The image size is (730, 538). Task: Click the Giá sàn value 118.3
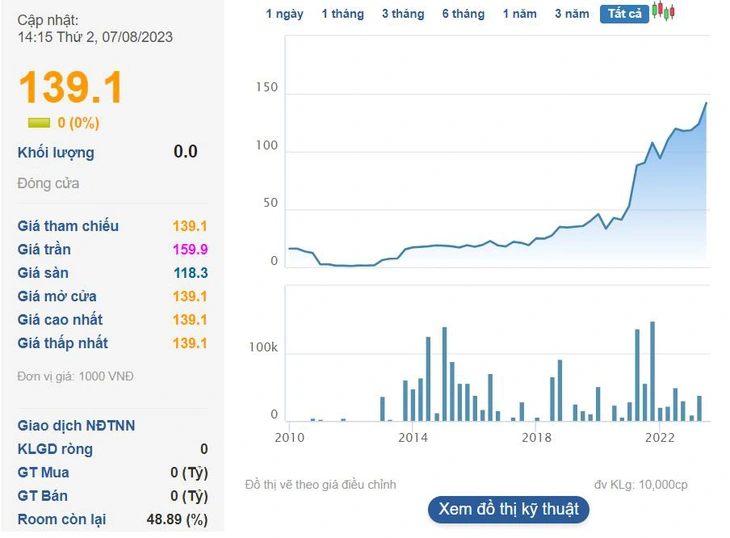[190, 273]
